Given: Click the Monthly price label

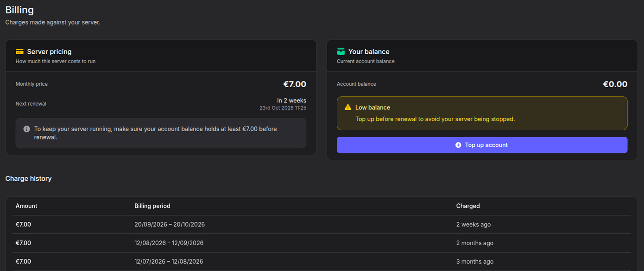Looking at the screenshot, I should (x=32, y=84).
